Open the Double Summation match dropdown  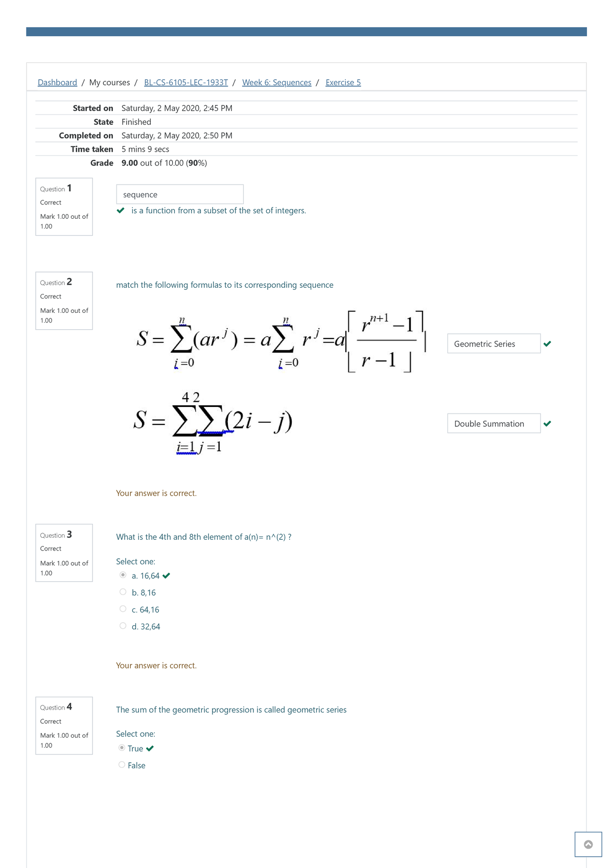pos(493,423)
